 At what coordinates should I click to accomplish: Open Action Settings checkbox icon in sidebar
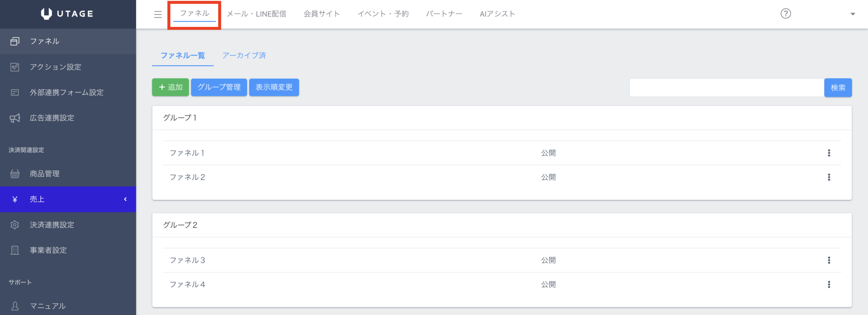15,67
